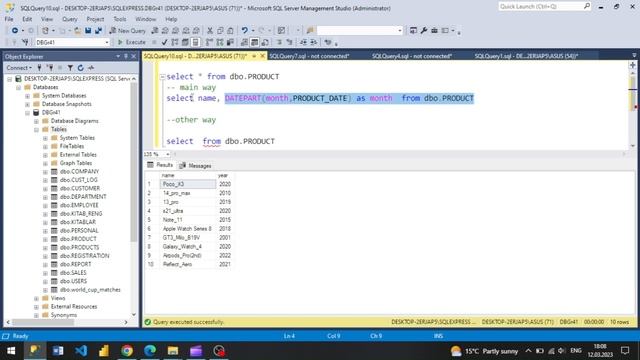
Task: Click the Object Explorer horizontal scrollbar
Action: pos(43,322)
